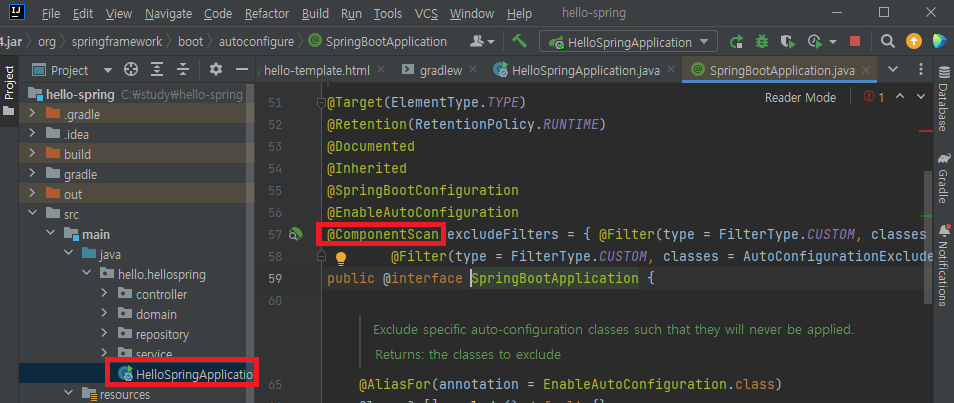Select Opened File locate target icon

(131, 70)
